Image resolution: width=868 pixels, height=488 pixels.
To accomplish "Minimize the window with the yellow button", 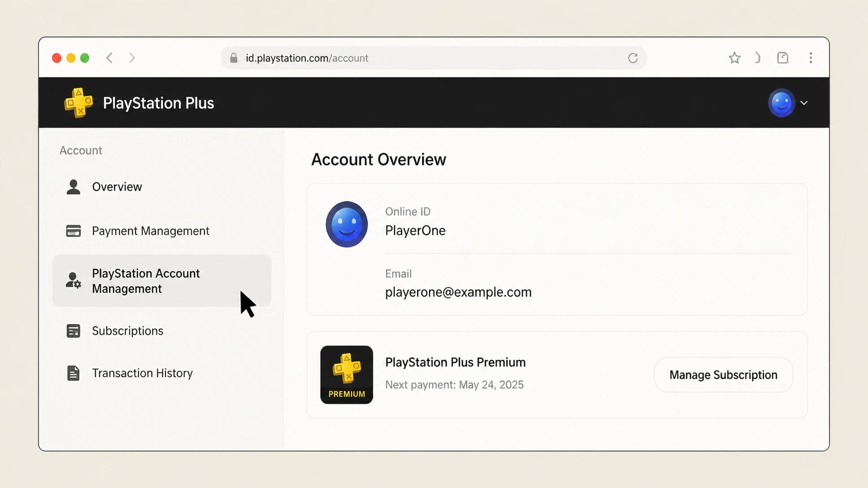I will 71,58.
